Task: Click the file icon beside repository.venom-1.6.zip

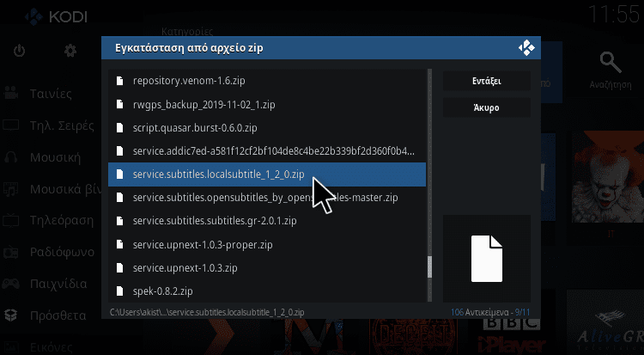Action: [120, 81]
